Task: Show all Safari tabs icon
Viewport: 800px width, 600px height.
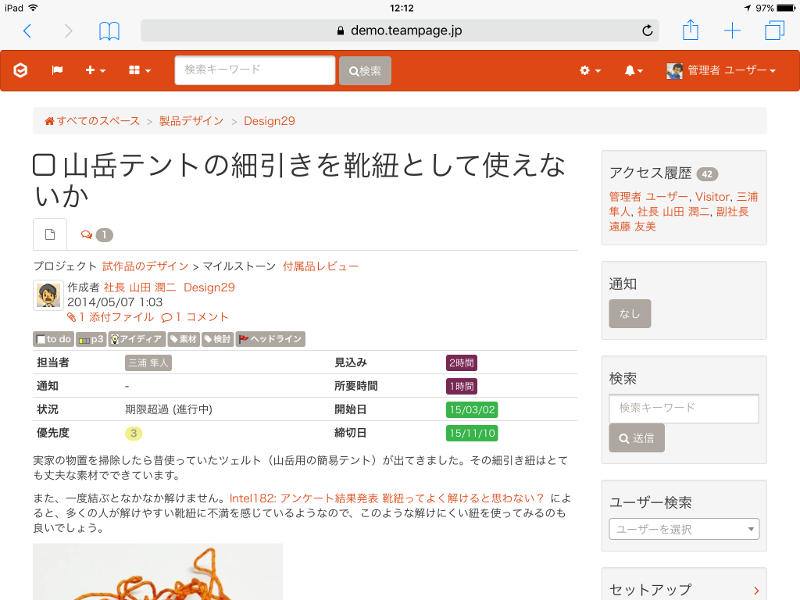Action: pyautogui.click(x=774, y=30)
